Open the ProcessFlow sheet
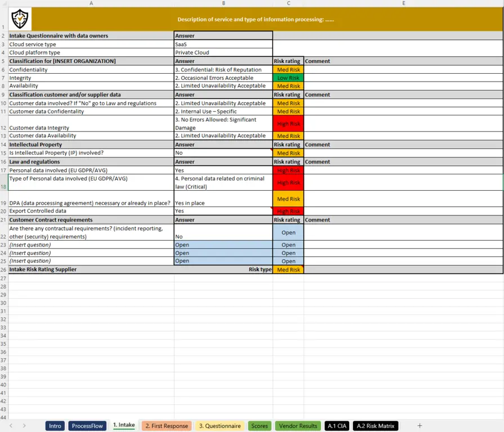504x432 pixels. coord(87,426)
